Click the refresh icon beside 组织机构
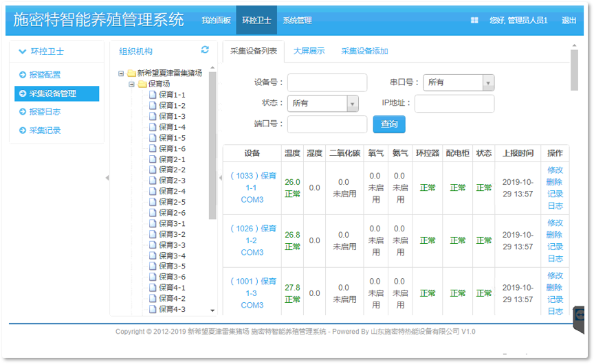 pyautogui.click(x=205, y=49)
